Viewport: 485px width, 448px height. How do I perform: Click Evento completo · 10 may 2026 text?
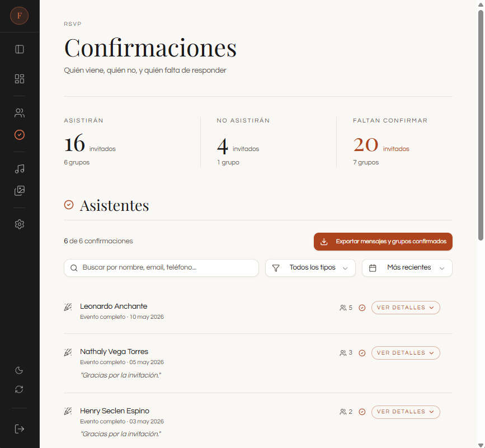coord(122,317)
